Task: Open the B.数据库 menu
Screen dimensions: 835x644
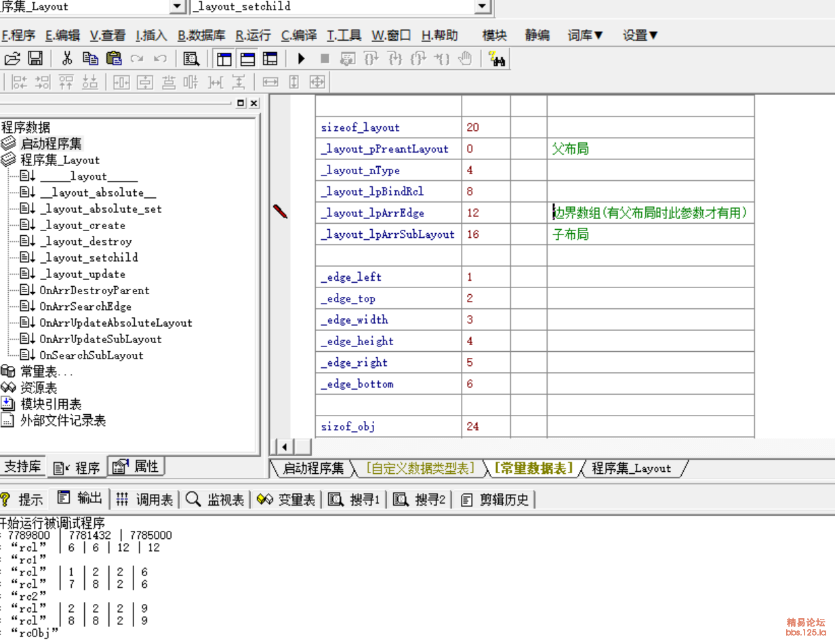Action: [x=202, y=35]
